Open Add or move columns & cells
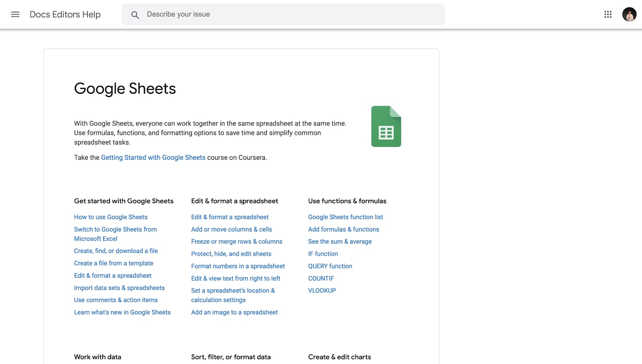Viewport: 642px width, 364px height. pos(232,230)
